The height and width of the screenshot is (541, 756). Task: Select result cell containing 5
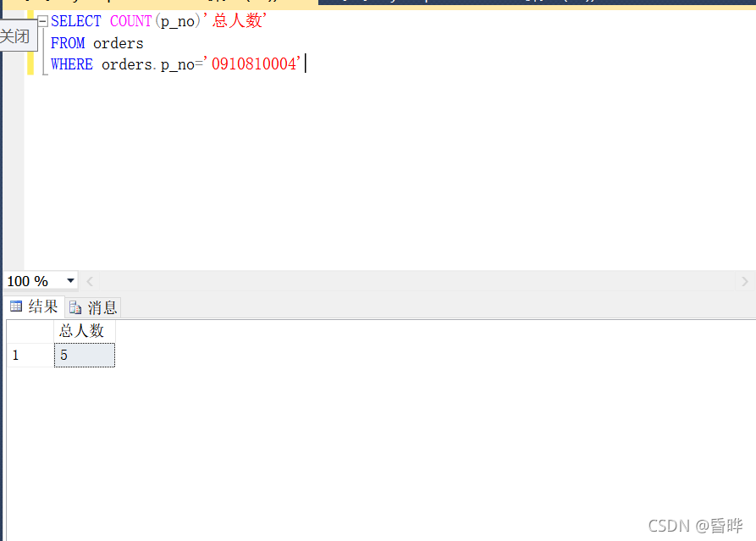click(x=85, y=355)
